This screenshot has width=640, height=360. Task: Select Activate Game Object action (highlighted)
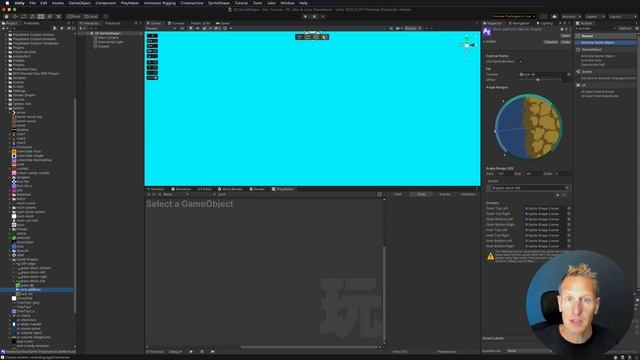pyautogui.click(x=606, y=42)
